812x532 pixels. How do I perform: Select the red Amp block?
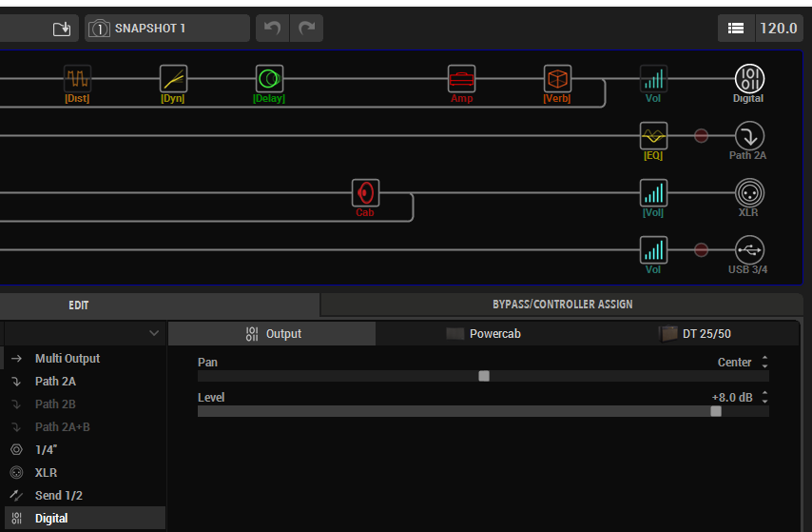[461, 78]
